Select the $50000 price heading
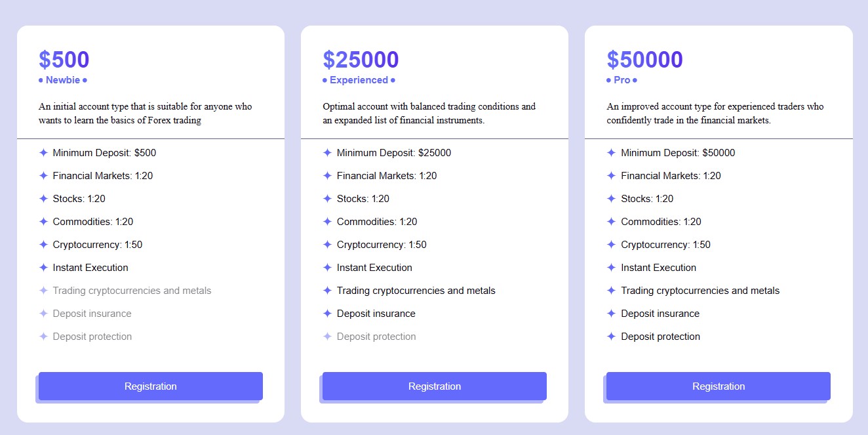868x435 pixels. point(644,60)
